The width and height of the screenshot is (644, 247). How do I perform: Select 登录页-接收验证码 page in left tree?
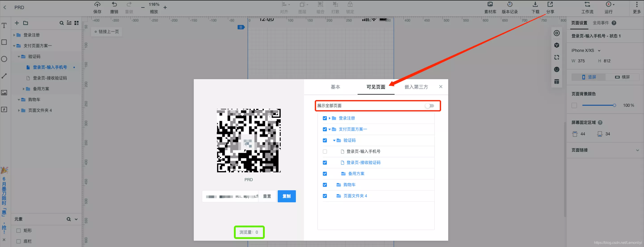click(x=50, y=78)
